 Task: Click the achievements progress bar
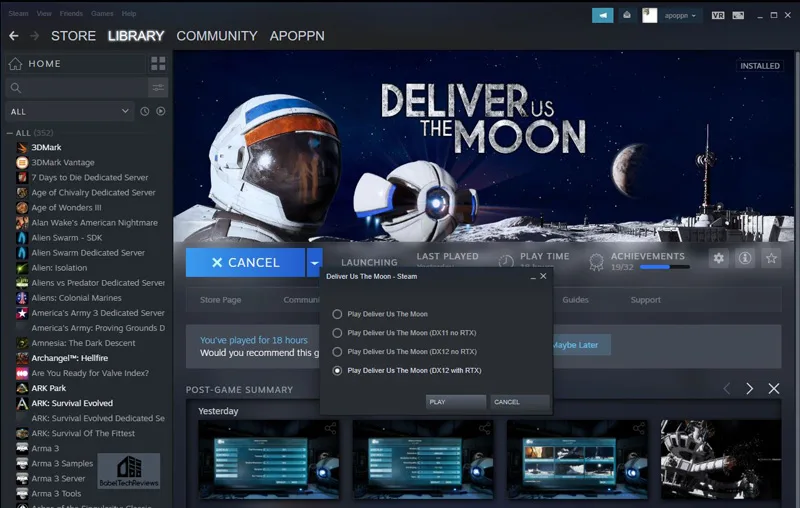pos(665,267)
